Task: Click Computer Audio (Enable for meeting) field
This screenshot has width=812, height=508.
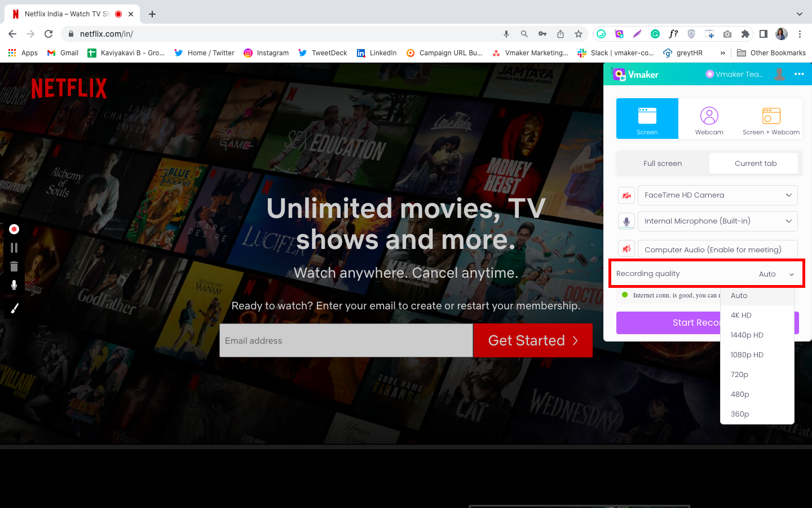Action: [718, 249]
